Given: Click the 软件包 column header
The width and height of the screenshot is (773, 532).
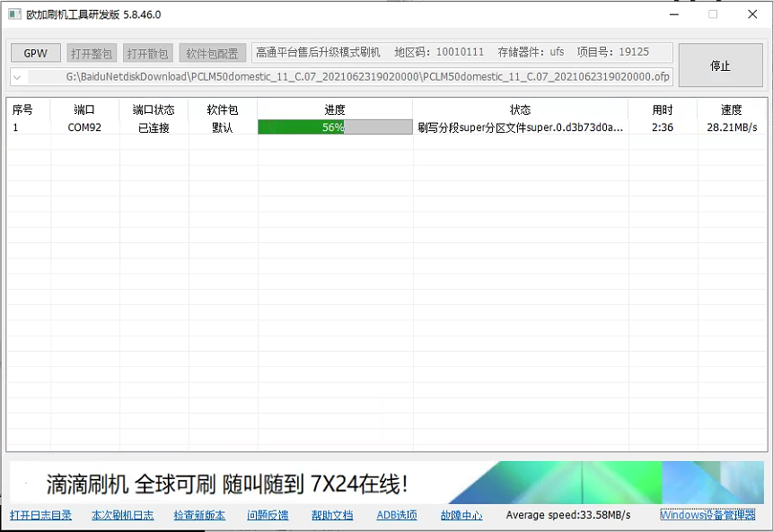Looking at the screenshot, I should click(x=223, y=109).
